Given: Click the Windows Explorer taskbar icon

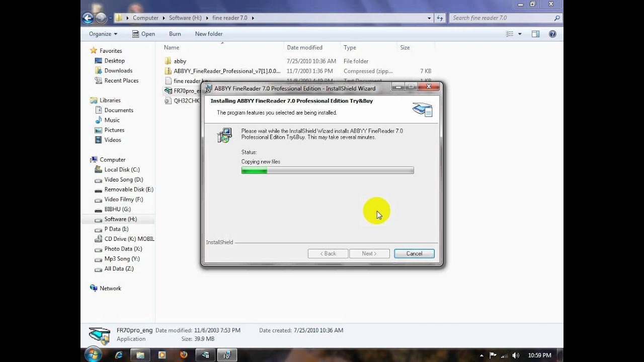Looking at the screenshot, I should [140, 354].
